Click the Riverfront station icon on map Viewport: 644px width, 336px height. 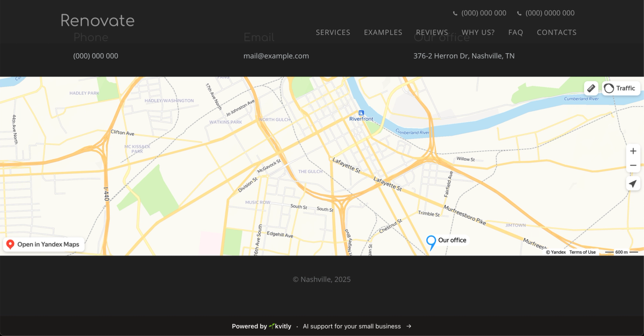click(361, 113)
